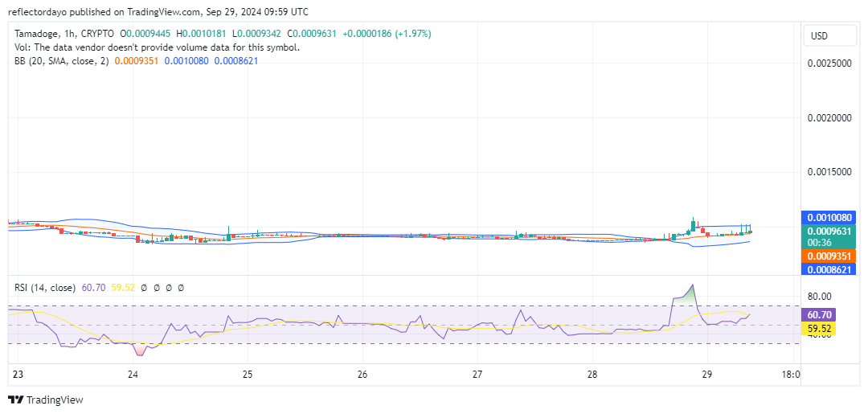Click date 26 on the time axis
Viewport: 868px width, 414px height.
[x=362, y=374]
